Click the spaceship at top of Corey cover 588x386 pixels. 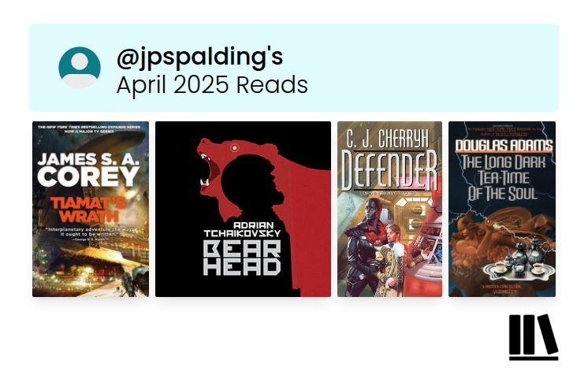click(109, 143)
